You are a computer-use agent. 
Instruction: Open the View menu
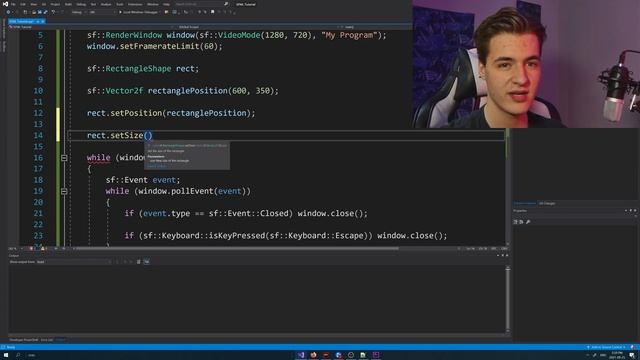click(x=33, y=4)
